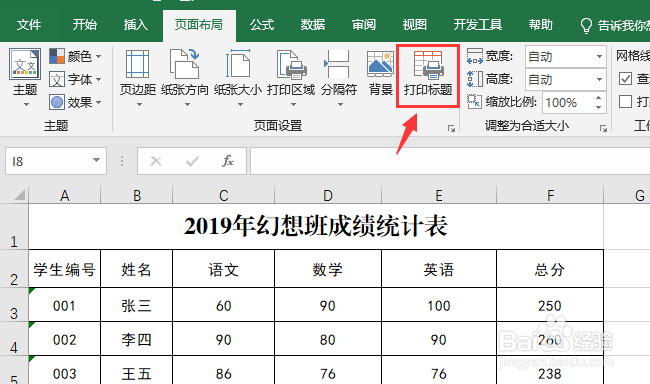Select column C header
650x384 pixels.
pyautogui.click(x=223, y=195)
